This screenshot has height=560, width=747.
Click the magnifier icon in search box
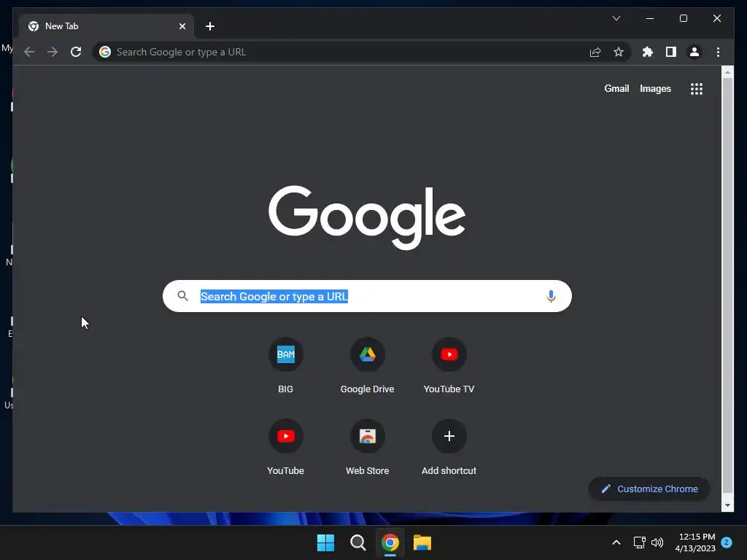pos(182,296)
